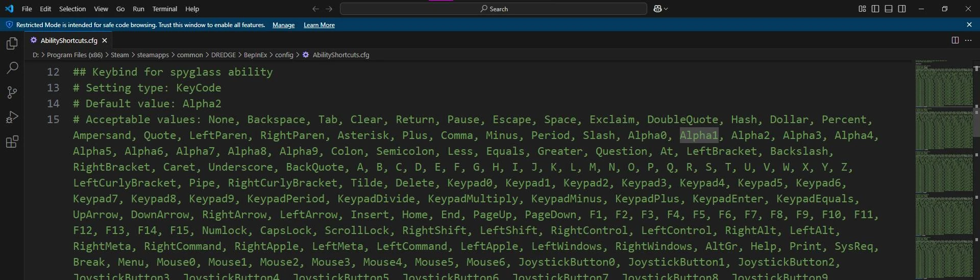
Task: Click the word ScrollLock
Action: [x=357, y=230]
